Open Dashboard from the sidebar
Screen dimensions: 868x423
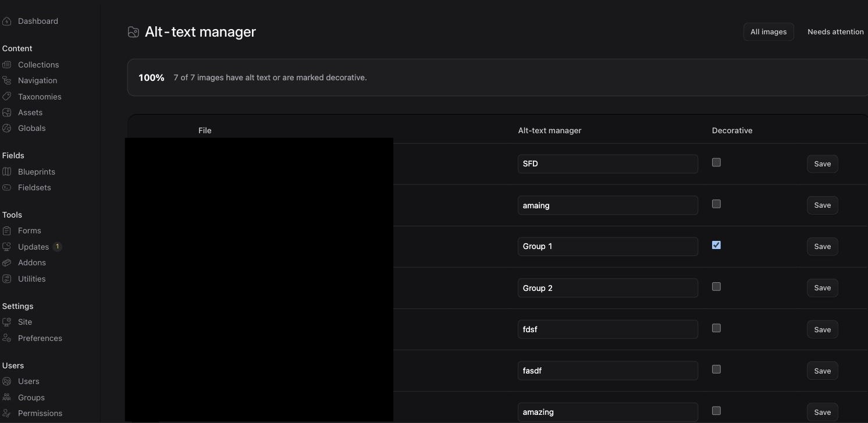[38, 21]
